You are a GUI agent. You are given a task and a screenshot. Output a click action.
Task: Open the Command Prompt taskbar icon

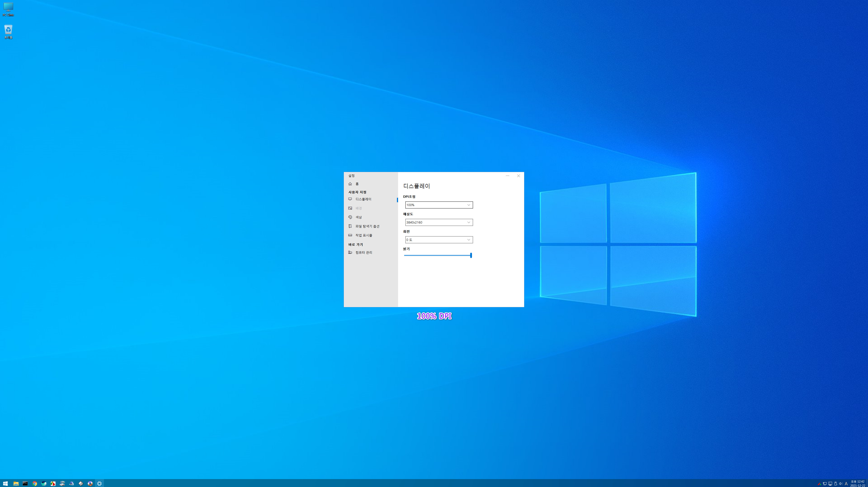25,483
